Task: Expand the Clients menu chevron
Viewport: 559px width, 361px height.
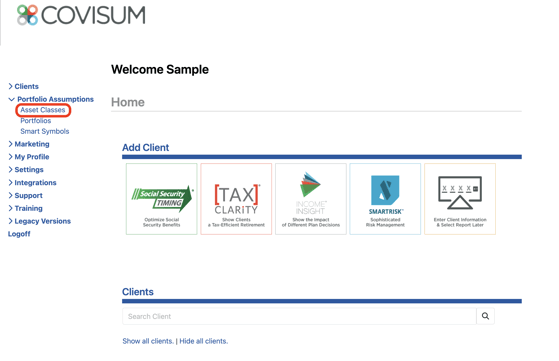Action: tap(10, 86)
